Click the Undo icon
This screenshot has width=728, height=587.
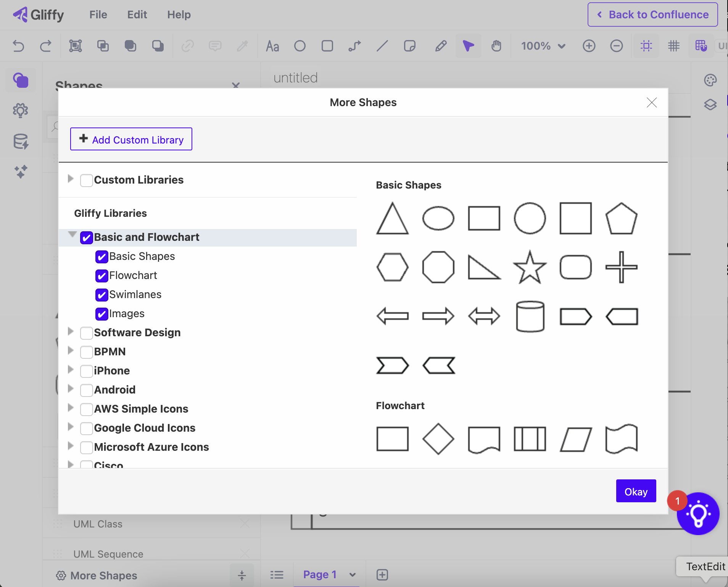pos(18,46)
